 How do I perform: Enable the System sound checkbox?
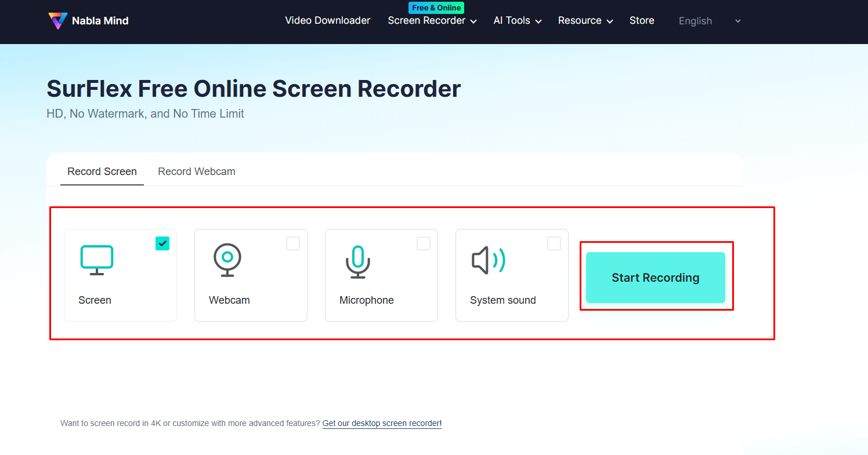(554, 243)
